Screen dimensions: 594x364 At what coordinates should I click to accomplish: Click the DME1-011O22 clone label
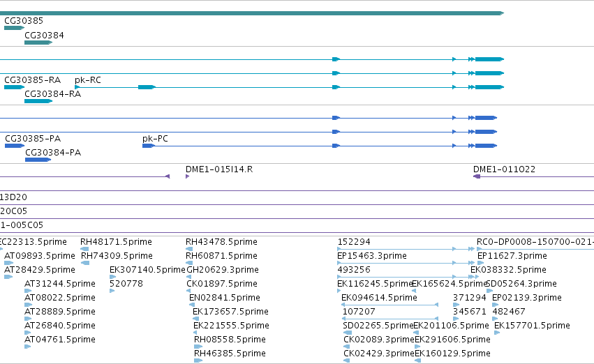coord(504,169)
